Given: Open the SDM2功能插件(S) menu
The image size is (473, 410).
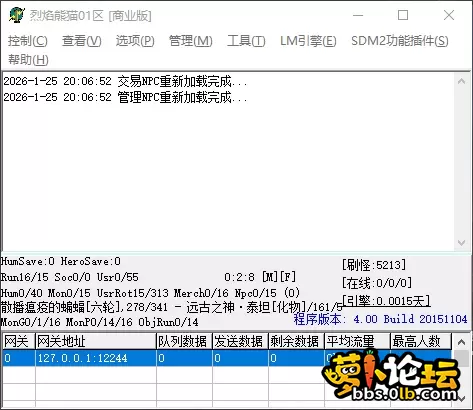Looking at the screenshot, I should click(x=400, y=41).
